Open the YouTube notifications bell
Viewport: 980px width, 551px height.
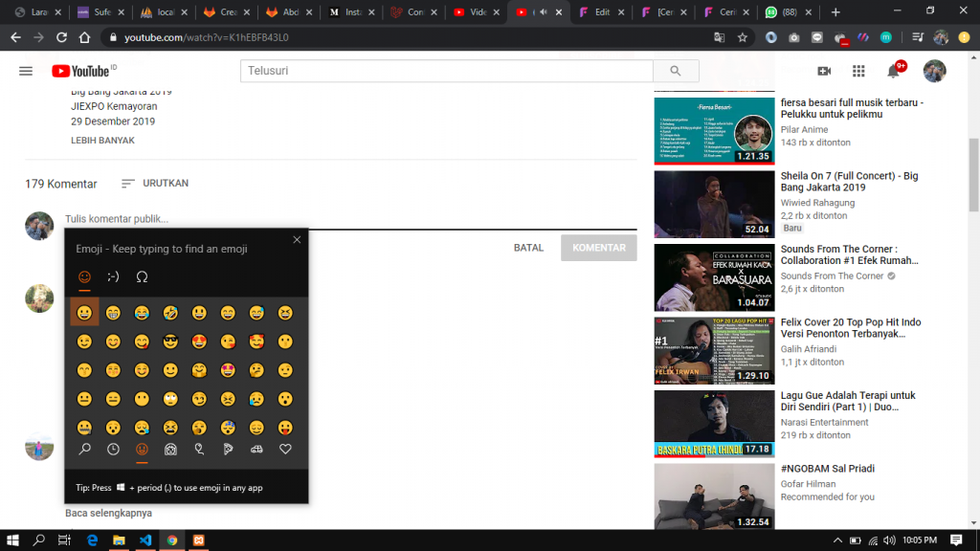coord(893,71)
